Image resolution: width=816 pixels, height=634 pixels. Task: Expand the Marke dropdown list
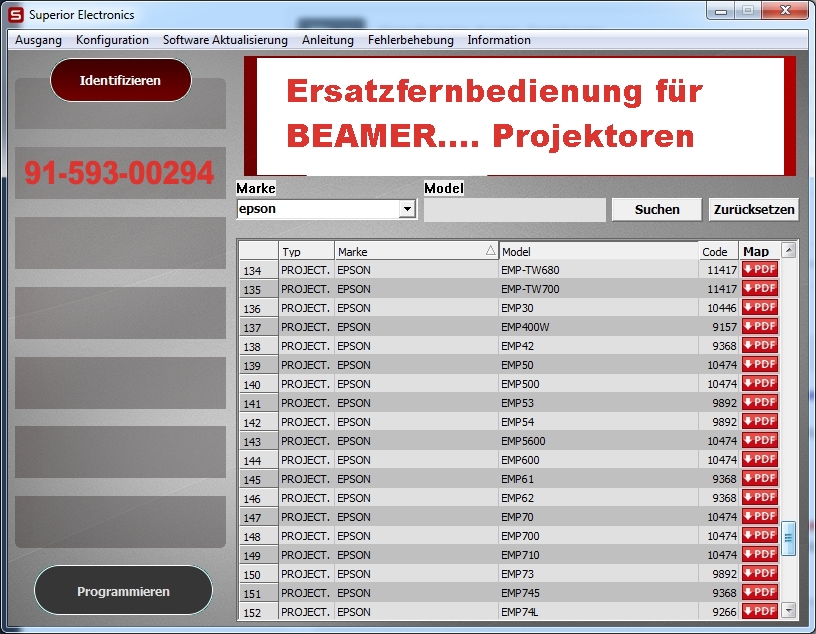coord(407,210)
